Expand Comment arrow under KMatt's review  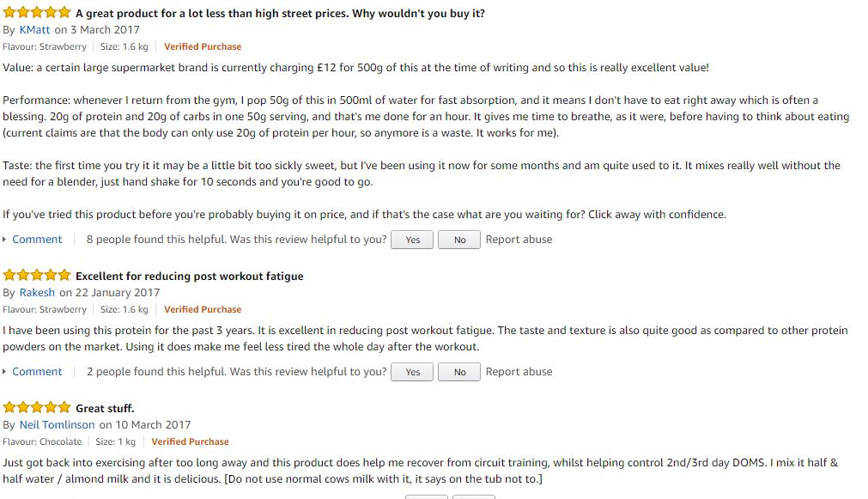point(4,240)
